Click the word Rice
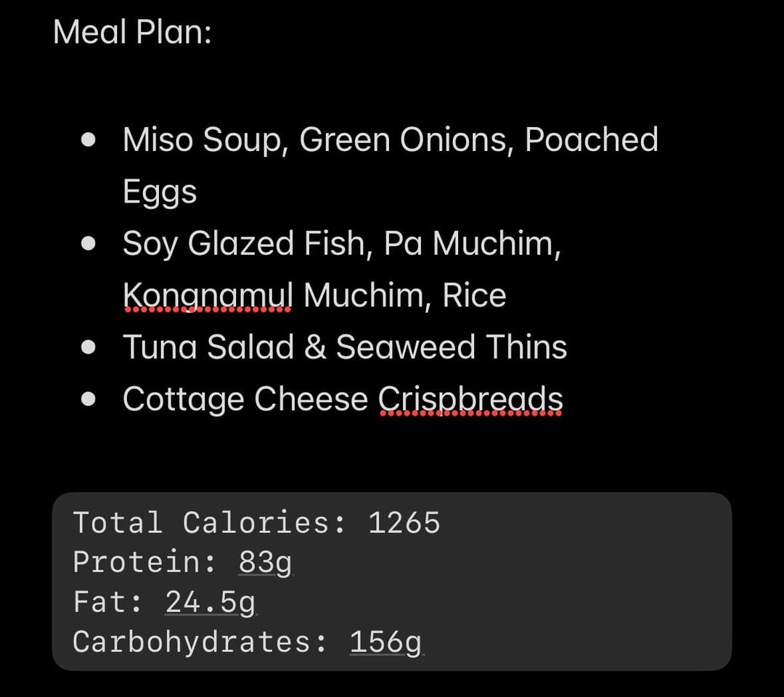Image resolution: width=784 pixels, height=697 pixels. click(475, 295)
